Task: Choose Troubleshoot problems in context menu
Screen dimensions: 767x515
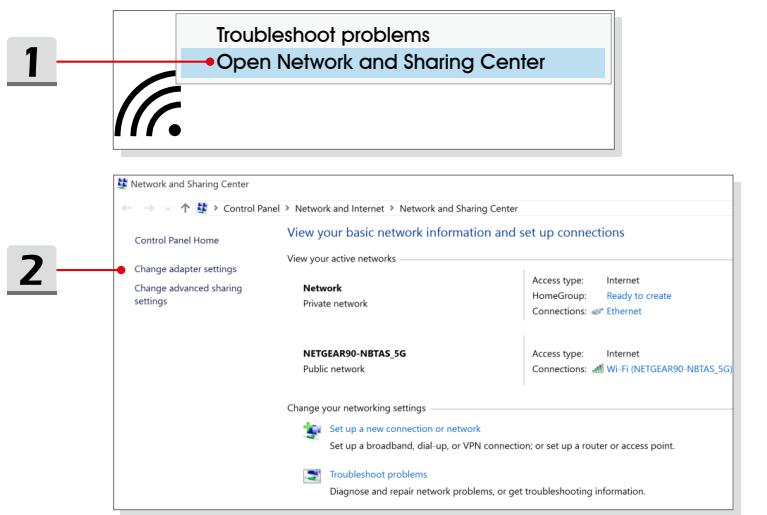Action: click(x=323, y=35)
